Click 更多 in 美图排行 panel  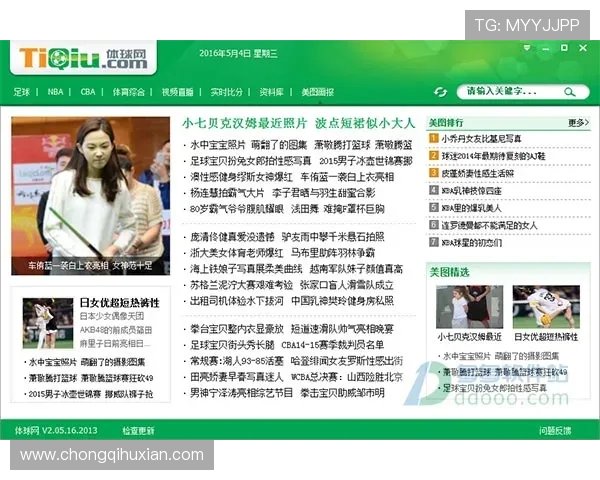[x=578, y=123]
